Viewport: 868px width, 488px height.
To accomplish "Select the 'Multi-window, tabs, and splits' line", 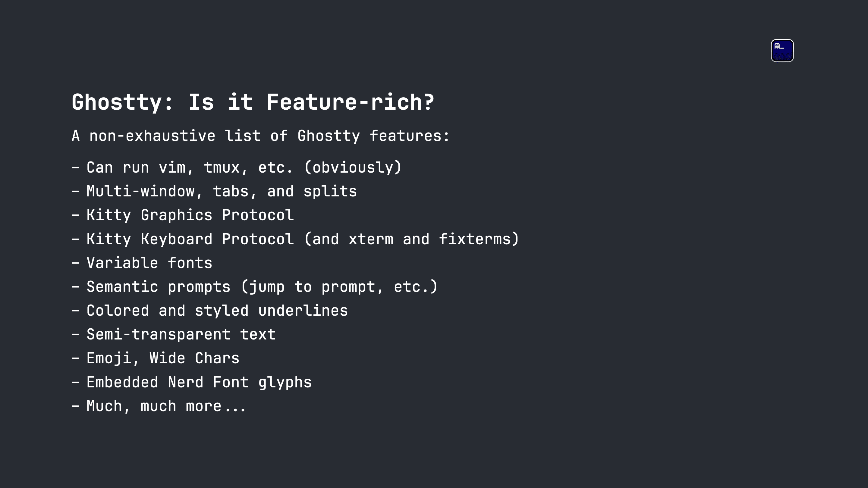I will pyautogui.click(x=214, y=191).
